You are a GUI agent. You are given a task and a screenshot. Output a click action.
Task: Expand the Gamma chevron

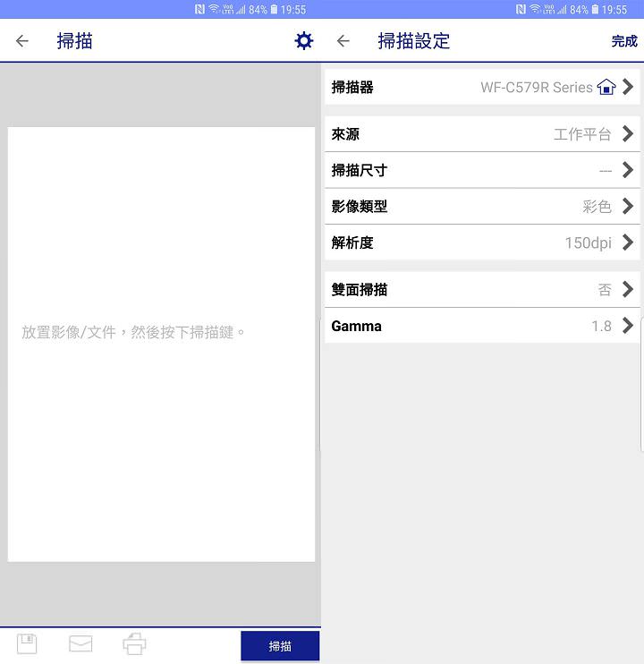628,326
